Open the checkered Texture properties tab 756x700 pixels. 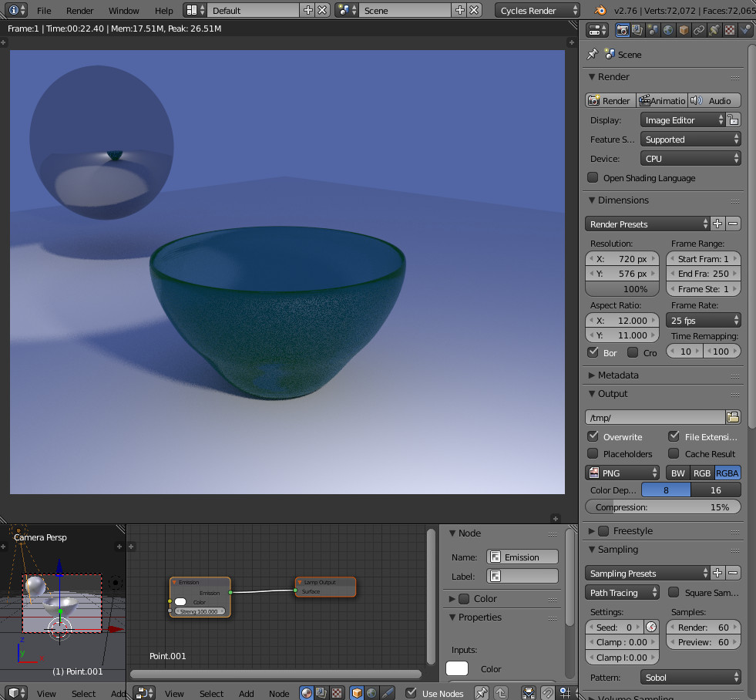(x=730, y=29)
